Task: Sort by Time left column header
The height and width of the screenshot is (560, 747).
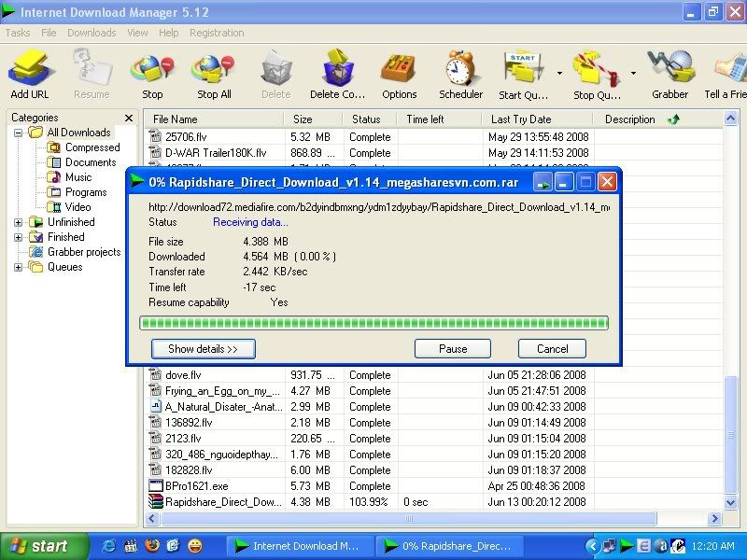Action: (439, 119)
